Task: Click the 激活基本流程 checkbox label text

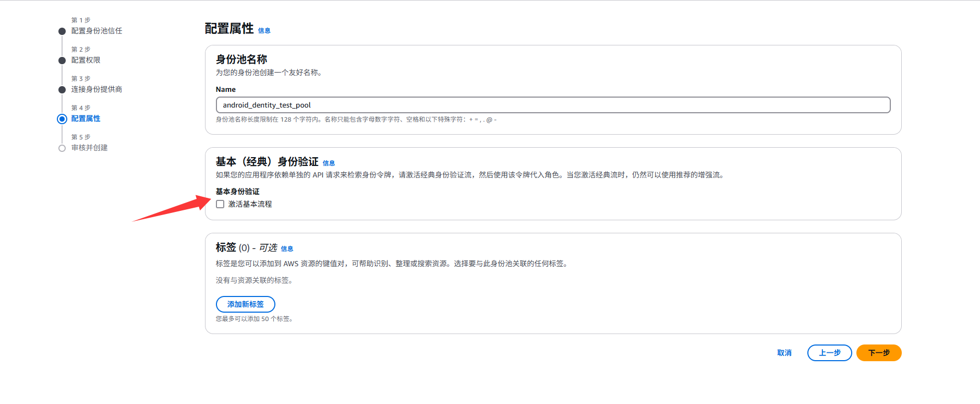Action: [x=250, y=204]
